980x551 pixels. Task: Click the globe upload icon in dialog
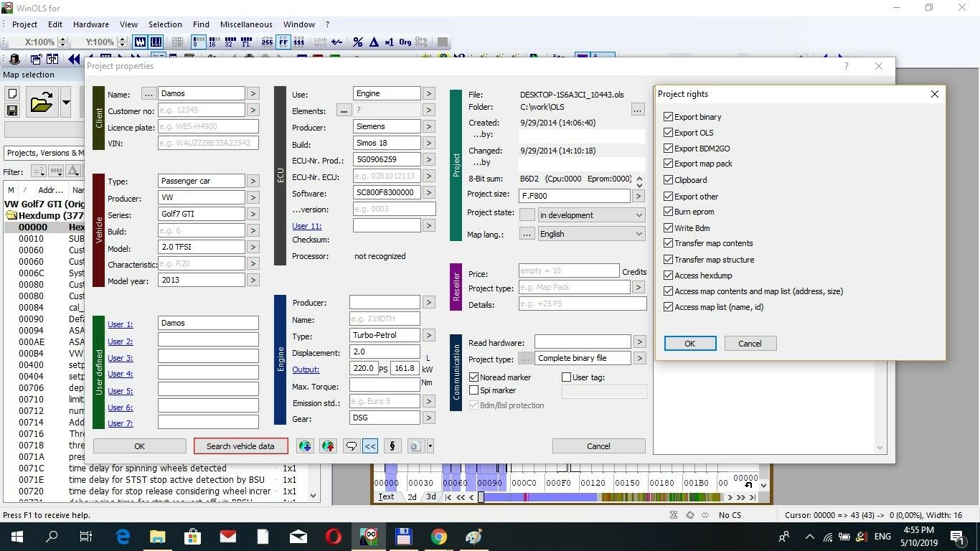click(328, 446)
